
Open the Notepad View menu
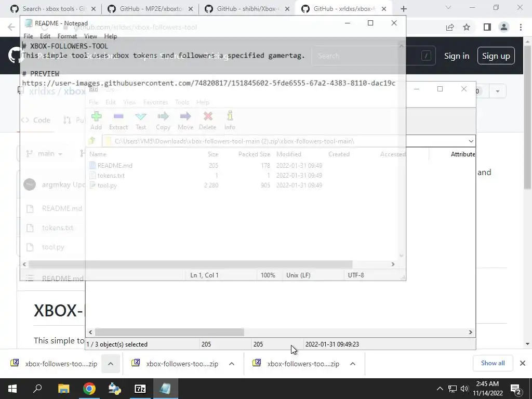[90, 36]
